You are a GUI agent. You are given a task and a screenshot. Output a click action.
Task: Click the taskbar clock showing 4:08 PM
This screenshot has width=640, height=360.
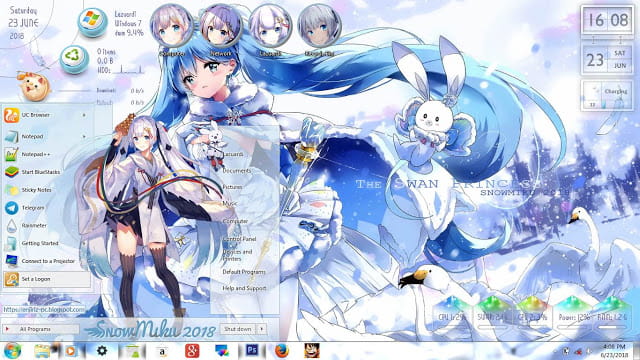(613, 351)
